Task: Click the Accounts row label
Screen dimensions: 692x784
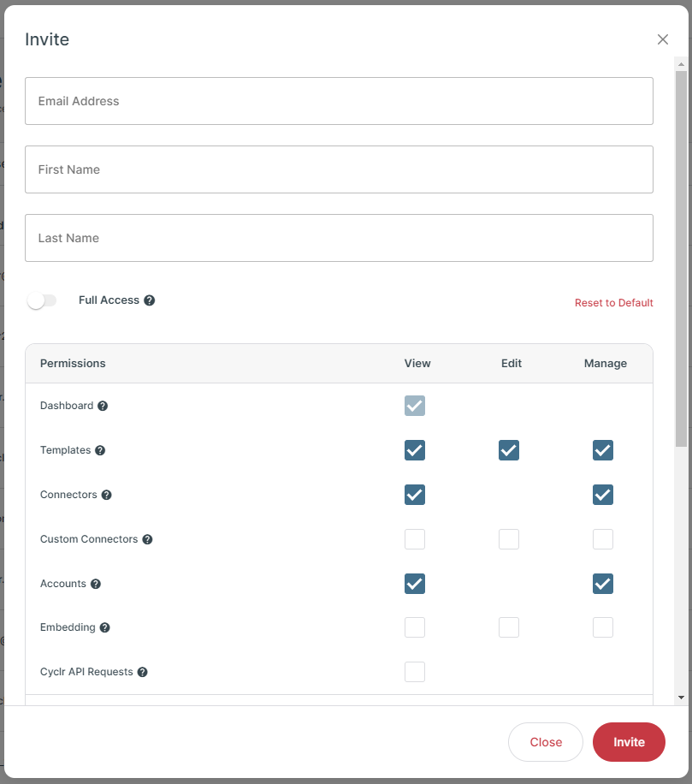Action: click(63, 584)
